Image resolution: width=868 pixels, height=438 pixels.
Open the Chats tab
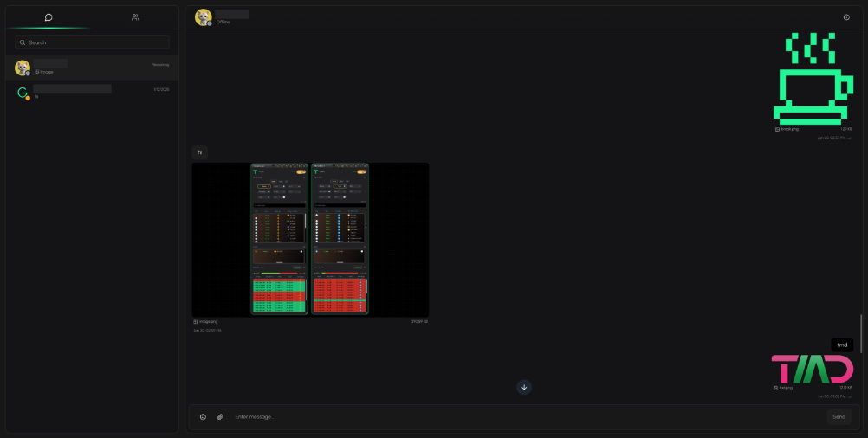pos(49,17)
